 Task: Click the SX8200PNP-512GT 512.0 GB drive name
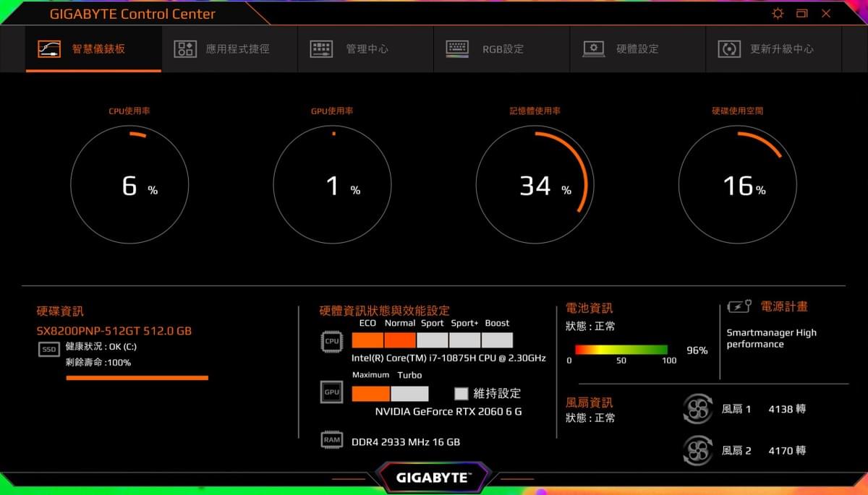(x=114, y=331)
